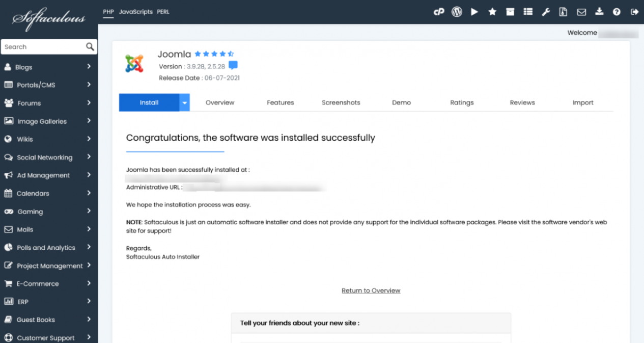Expand the E-Commerce category

pos(48,284)
